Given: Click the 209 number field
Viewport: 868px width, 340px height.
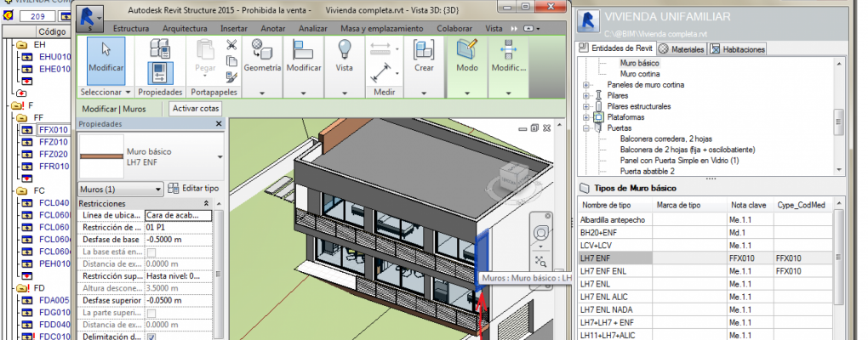Looking at the screenshot, I should [x=37, y=16].
